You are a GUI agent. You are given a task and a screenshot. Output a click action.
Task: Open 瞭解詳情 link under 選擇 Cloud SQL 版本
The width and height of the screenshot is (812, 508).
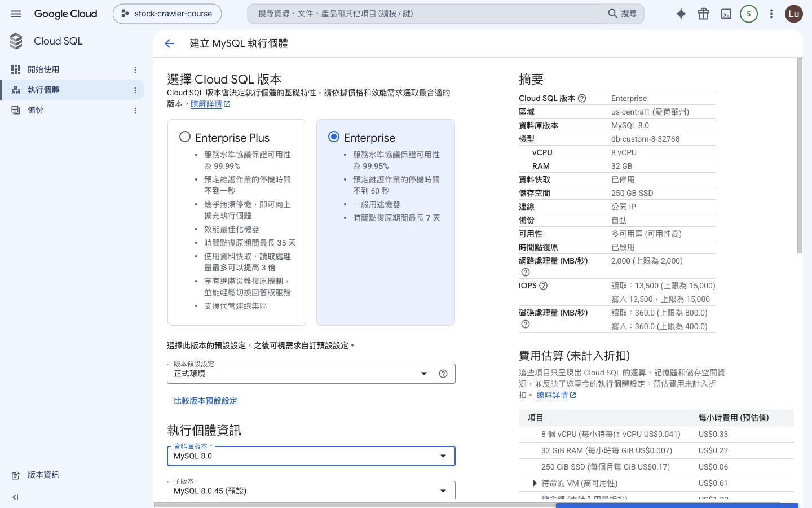pyautogui.click(x=210, y=104)
